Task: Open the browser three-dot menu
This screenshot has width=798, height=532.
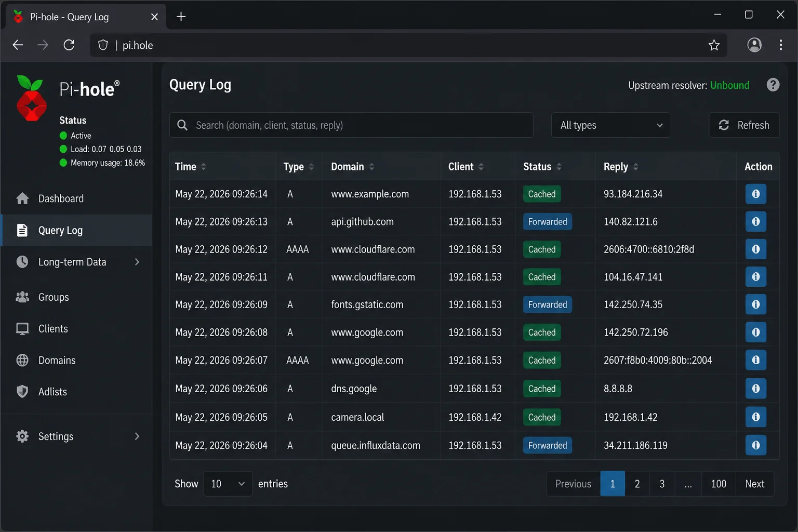Action: point(780,45)
